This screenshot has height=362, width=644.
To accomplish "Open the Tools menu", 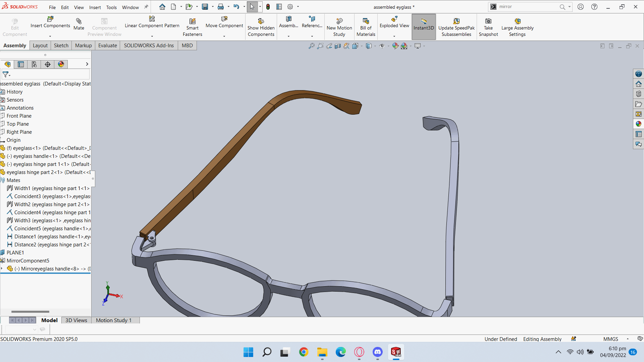I will 111,7.
